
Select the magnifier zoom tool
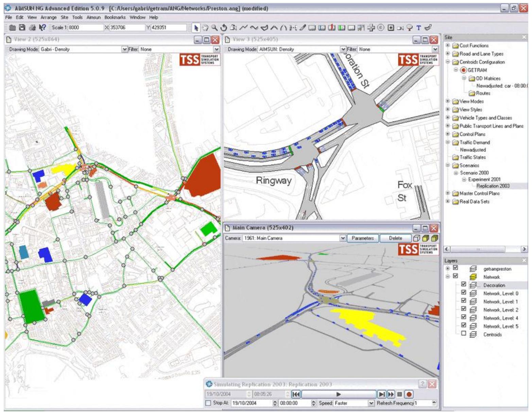[214, 28]
